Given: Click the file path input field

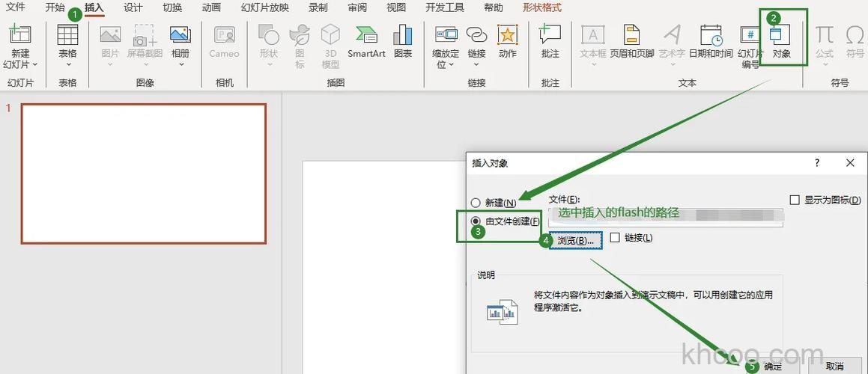Looking at the screenshot, I should click(666, 217).
